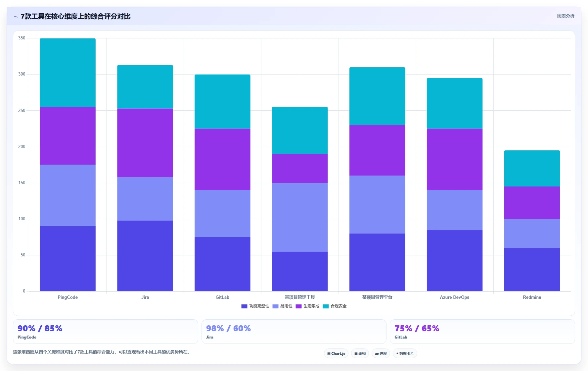Click GitLab's dark blue 功能完整性 segment
Image resolution: width=588 pixels, height=371 pixels.
(223, 264)
